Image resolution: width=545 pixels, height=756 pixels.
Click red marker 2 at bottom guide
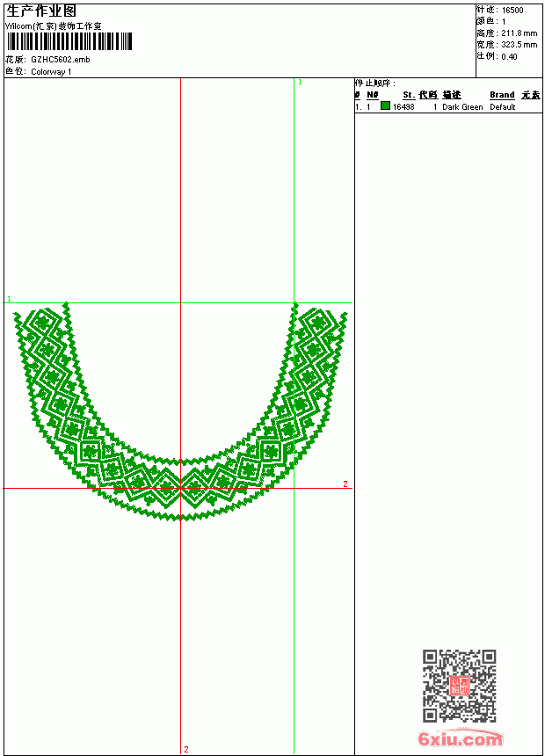point(186,749)
